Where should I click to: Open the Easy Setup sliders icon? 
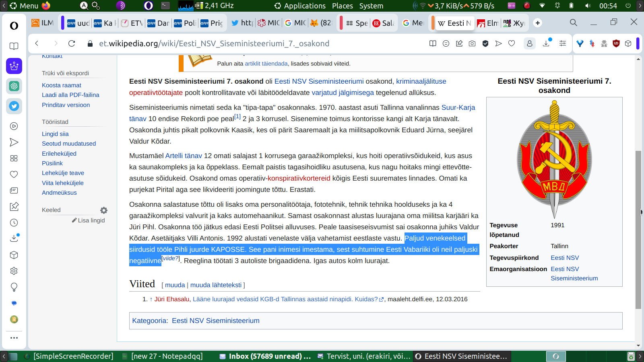pos(563,43)
